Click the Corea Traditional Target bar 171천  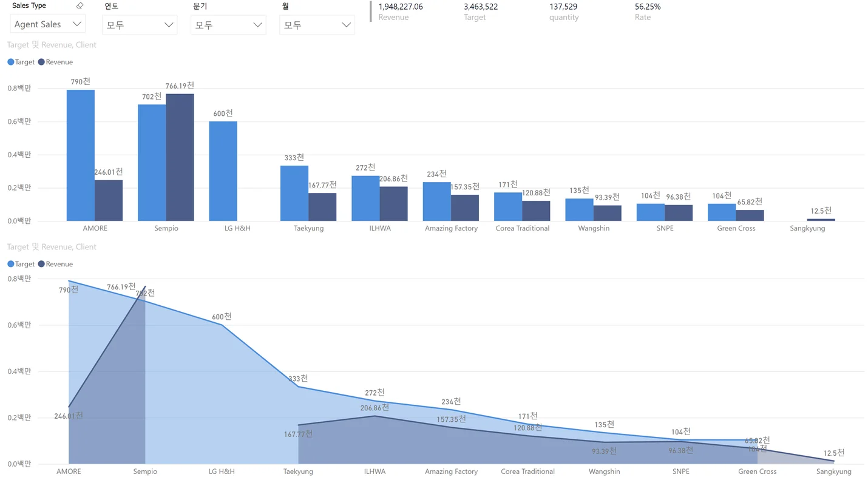[x=508, y=206]
